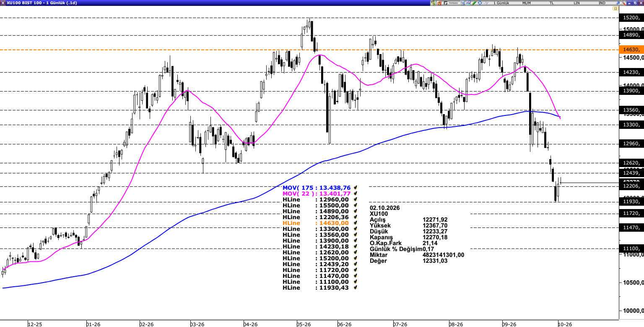644x327 pixels.
Task: Click the 12620 price axis label
Action: click(x=631, y=163)
